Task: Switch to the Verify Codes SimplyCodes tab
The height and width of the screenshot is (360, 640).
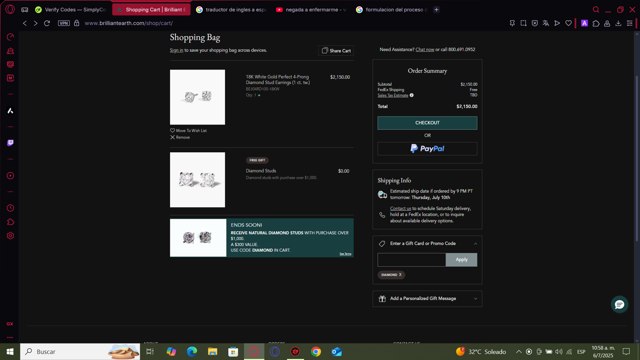Action: point(70,9)
